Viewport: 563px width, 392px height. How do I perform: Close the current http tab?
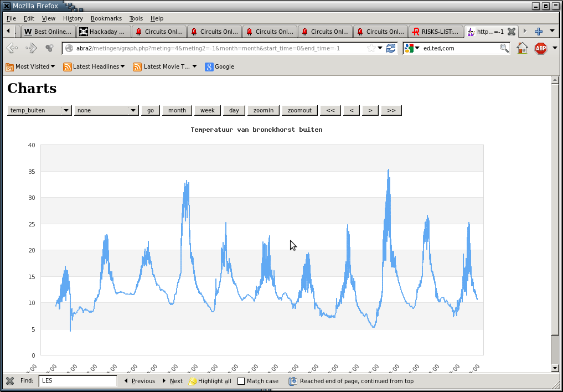click(x=512, y=32)
